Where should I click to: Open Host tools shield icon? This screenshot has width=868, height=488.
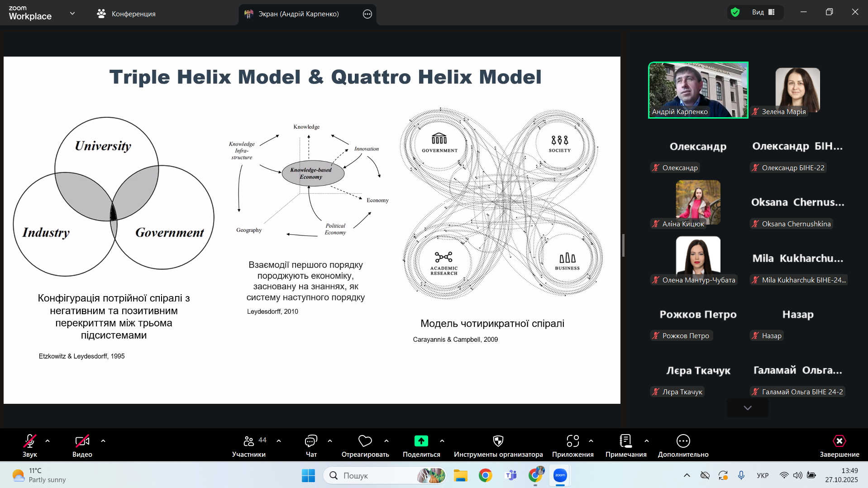coord(498,441)
